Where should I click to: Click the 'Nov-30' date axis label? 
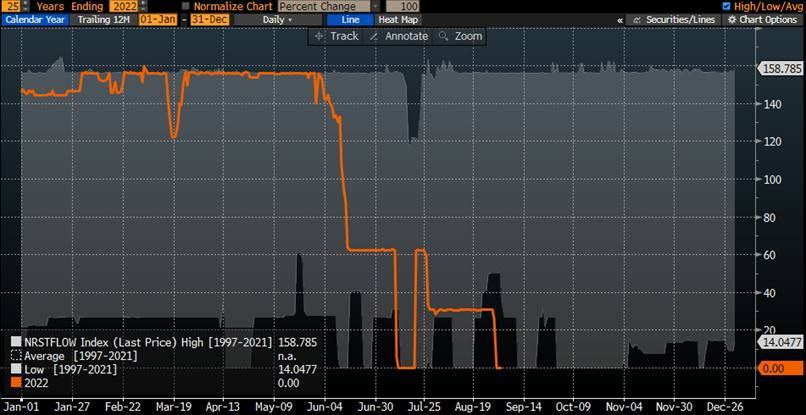click(x=673, y=406)
